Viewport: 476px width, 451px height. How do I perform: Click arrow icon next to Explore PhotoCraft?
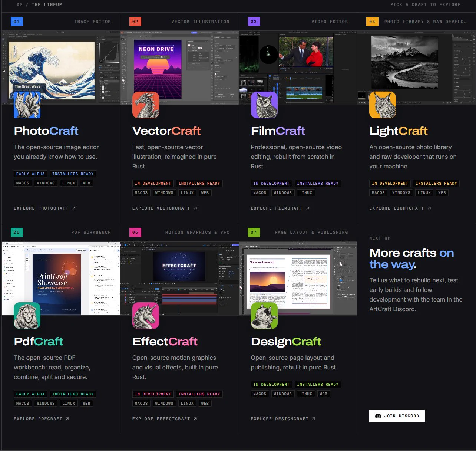[x=74, y=208]
